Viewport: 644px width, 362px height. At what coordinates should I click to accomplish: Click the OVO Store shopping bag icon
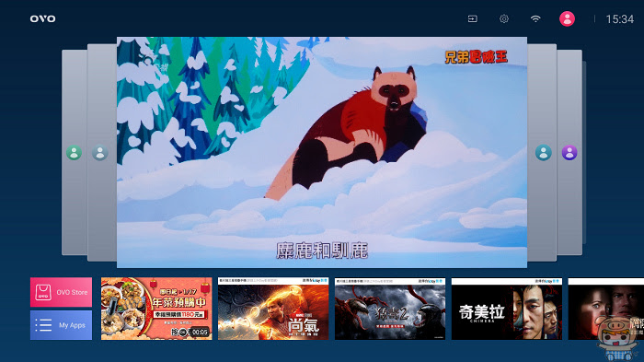(x=43, y=293)
